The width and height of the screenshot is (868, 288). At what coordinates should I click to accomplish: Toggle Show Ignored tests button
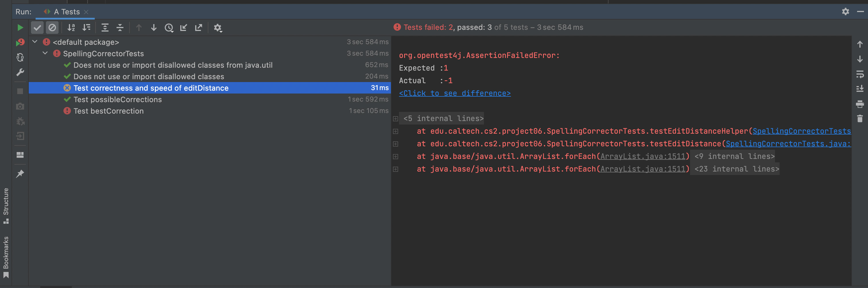52,28
